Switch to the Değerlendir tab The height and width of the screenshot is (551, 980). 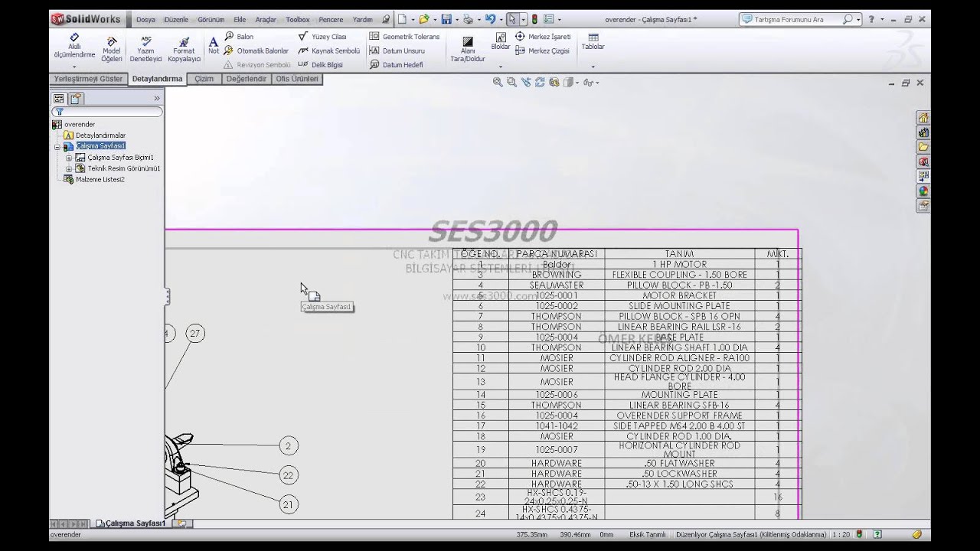(x=246, y=79)
